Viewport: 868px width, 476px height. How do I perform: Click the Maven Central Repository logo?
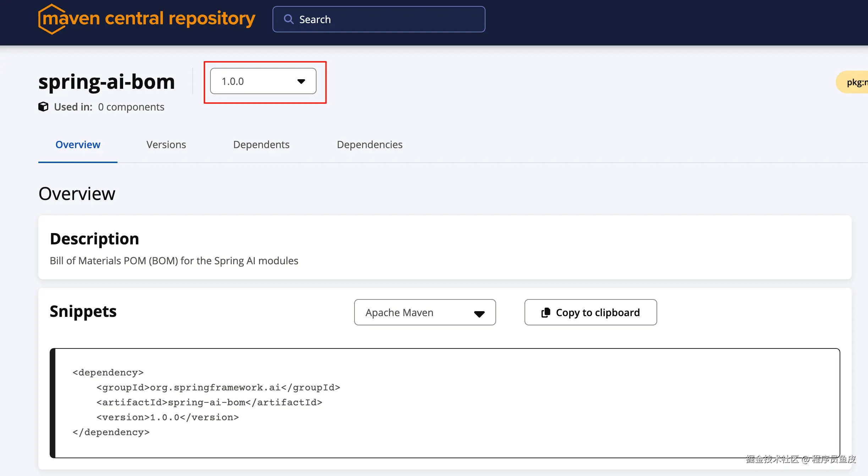click(x=146, y=19)
